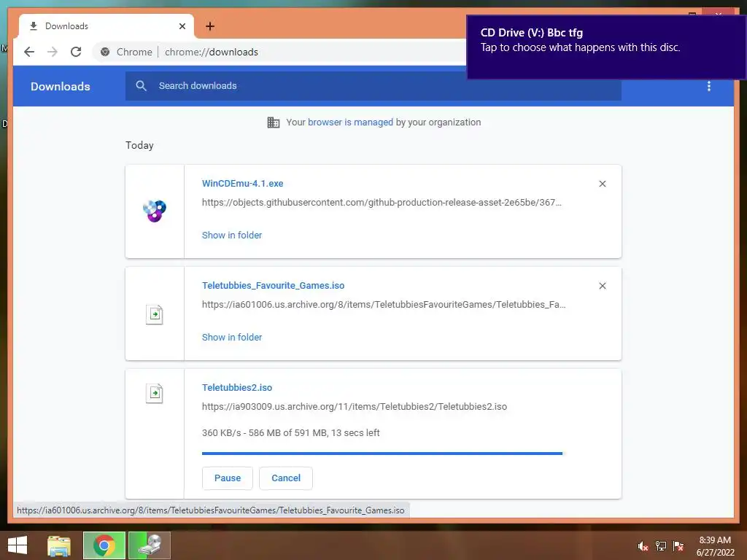Go back using the browser back arrow
This screenshot has height=560, width=747.
[29, 52]
